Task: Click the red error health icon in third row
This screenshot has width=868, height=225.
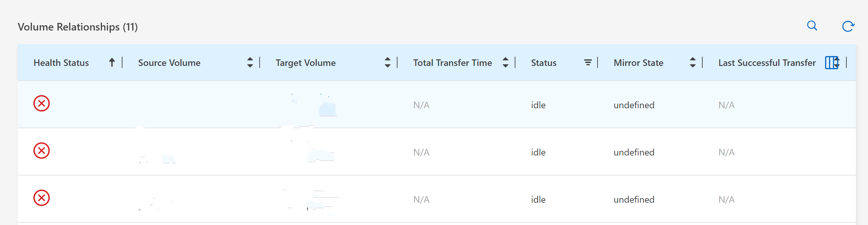Action: [41, 198]
